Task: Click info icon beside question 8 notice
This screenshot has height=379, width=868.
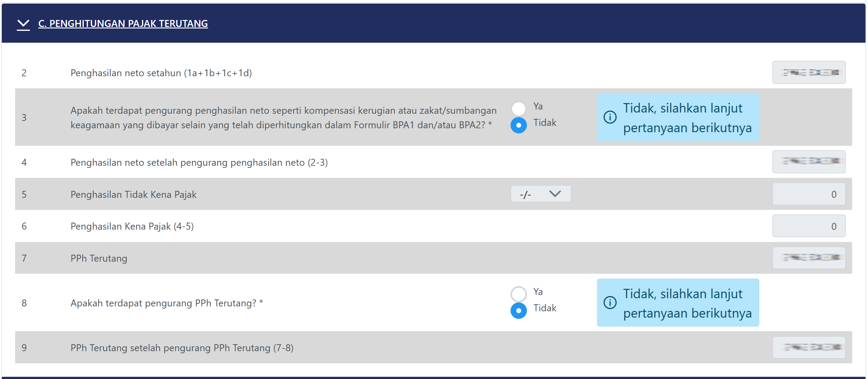Action: point(610,302)
